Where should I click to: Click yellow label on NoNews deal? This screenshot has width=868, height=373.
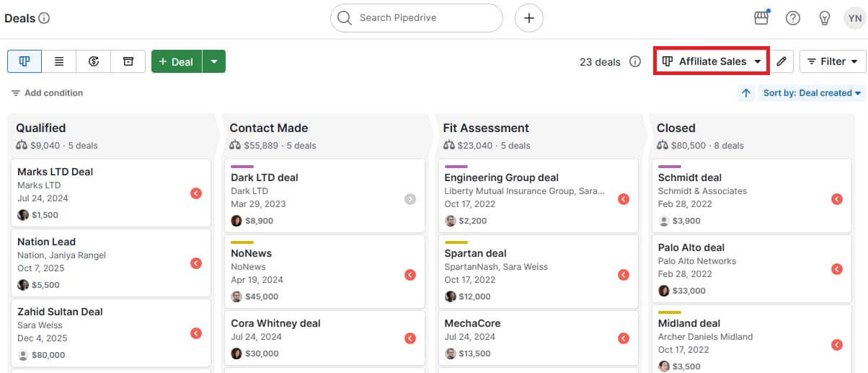(x=242, y=242)
